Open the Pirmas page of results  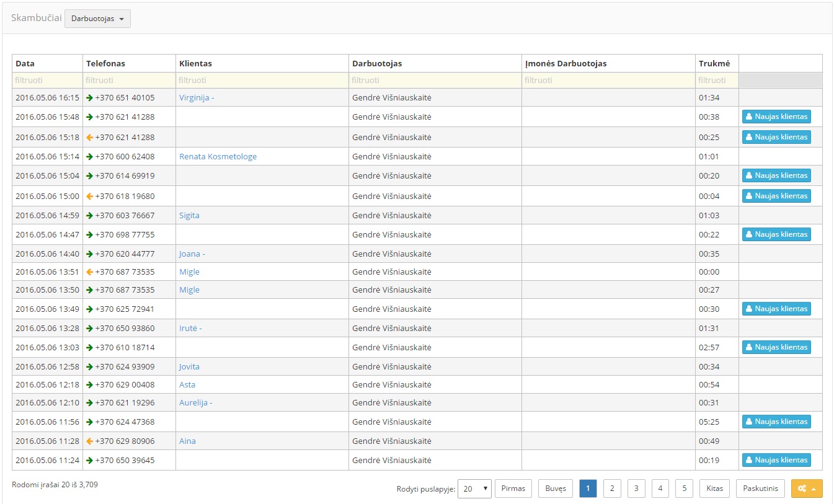(x=513, y=489)
